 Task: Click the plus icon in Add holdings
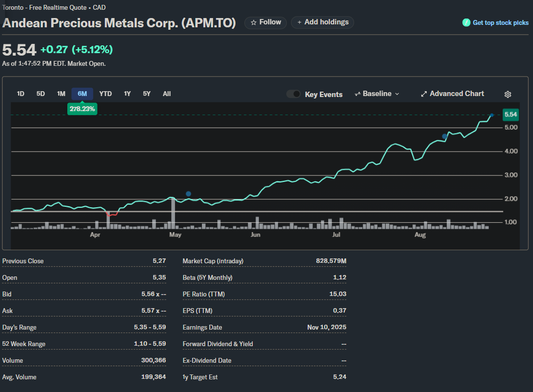pos(299,22)
